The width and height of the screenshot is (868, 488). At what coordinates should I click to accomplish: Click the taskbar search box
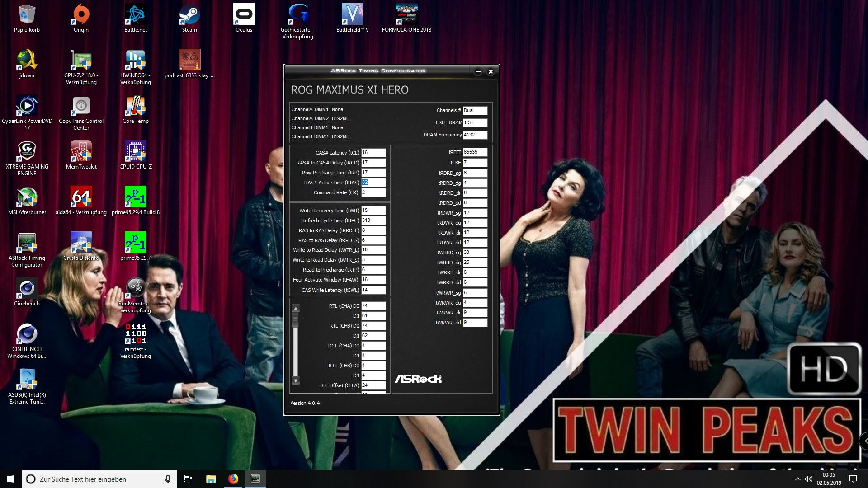coord(99,479)
